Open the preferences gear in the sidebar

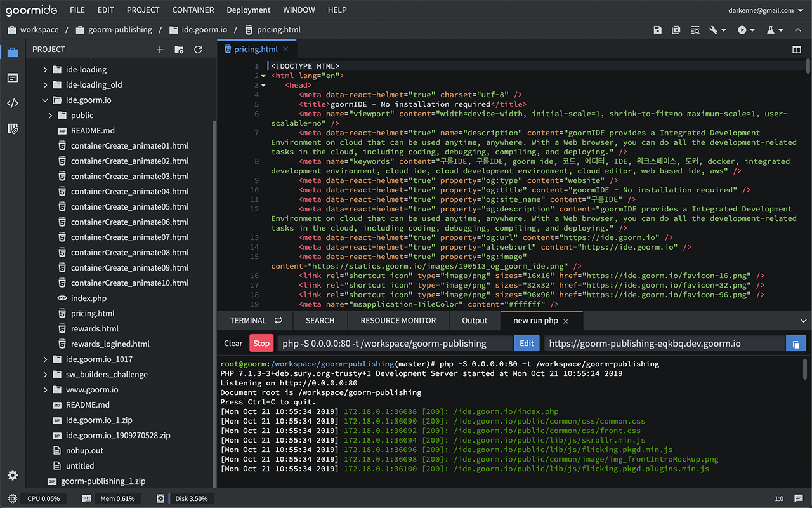pos(13,475)
